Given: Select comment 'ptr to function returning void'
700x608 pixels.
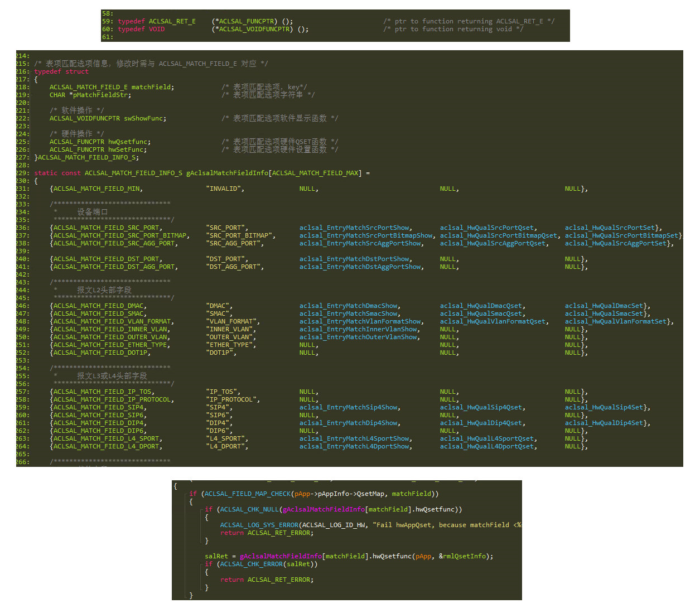Looking at the screenshot, I should click(453, 29).
